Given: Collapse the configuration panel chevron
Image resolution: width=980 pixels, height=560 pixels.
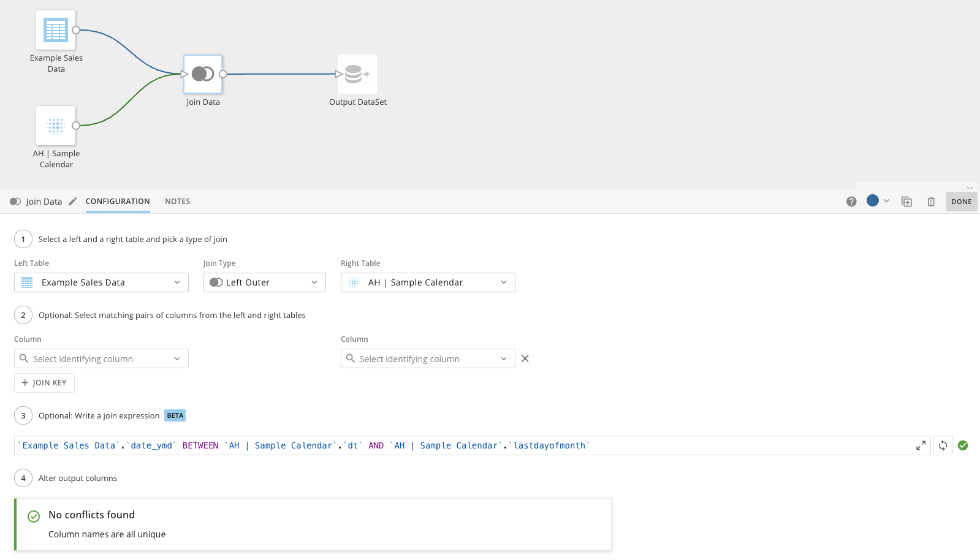Looking at the screenshot, I should 970,187.
